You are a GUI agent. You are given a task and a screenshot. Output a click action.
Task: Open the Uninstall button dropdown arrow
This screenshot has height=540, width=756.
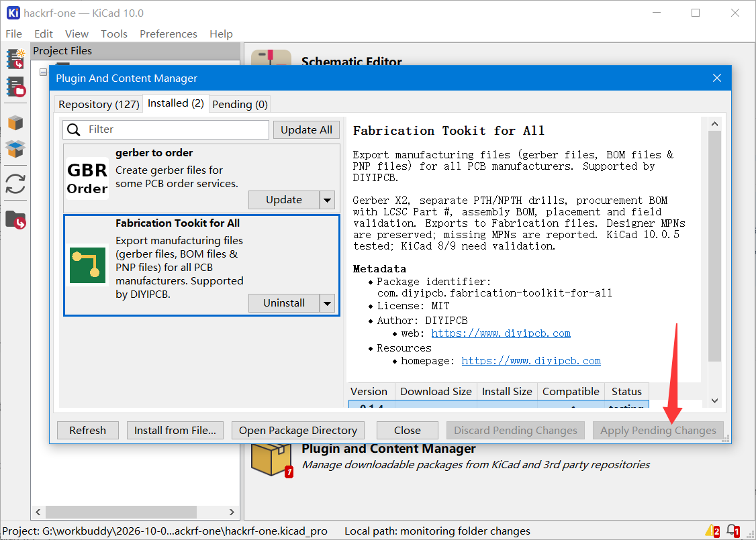pos(328,303)
